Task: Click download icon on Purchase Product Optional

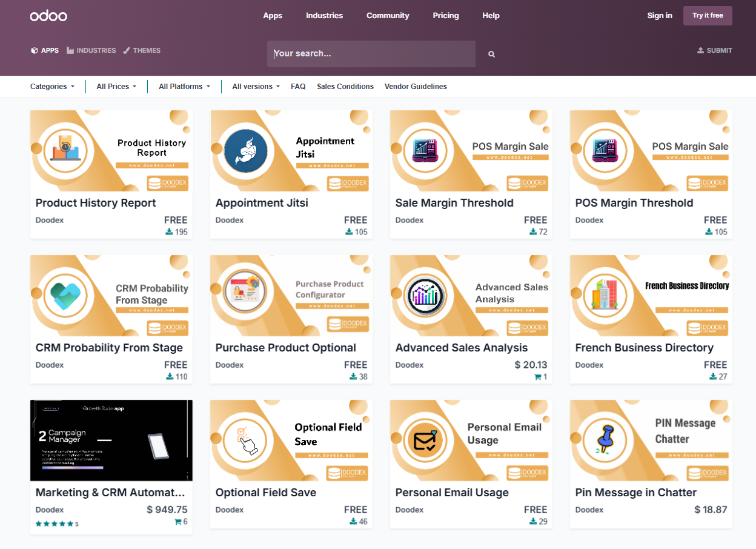Action: pyautogui.click(x=353, y=377)
